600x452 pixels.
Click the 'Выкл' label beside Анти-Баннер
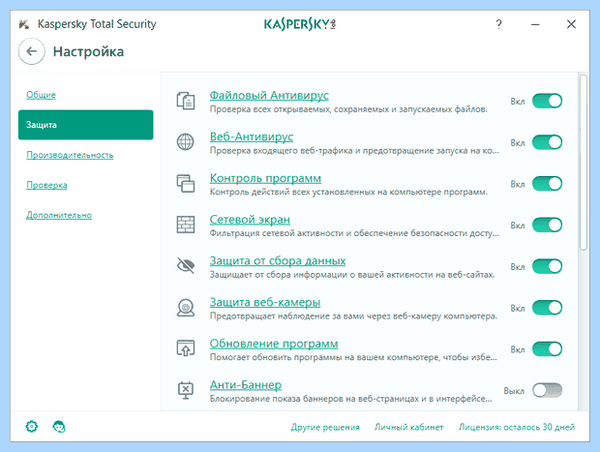(x=514, y=391)
